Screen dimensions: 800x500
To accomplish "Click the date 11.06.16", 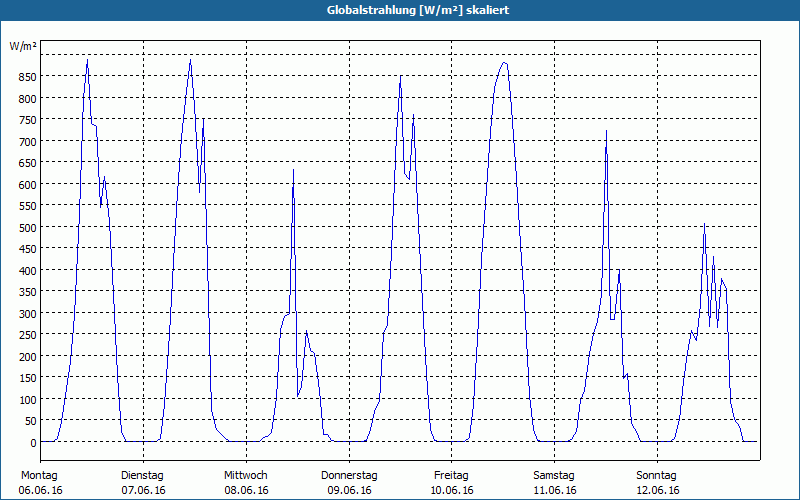I will [x=555, y=490].
